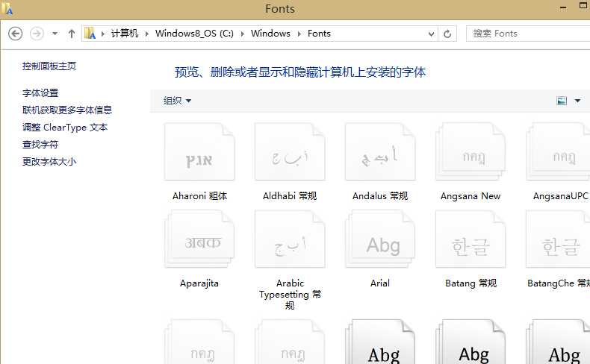
Task: Open view options dropdown arrow
Action: (x=577, y=101)
